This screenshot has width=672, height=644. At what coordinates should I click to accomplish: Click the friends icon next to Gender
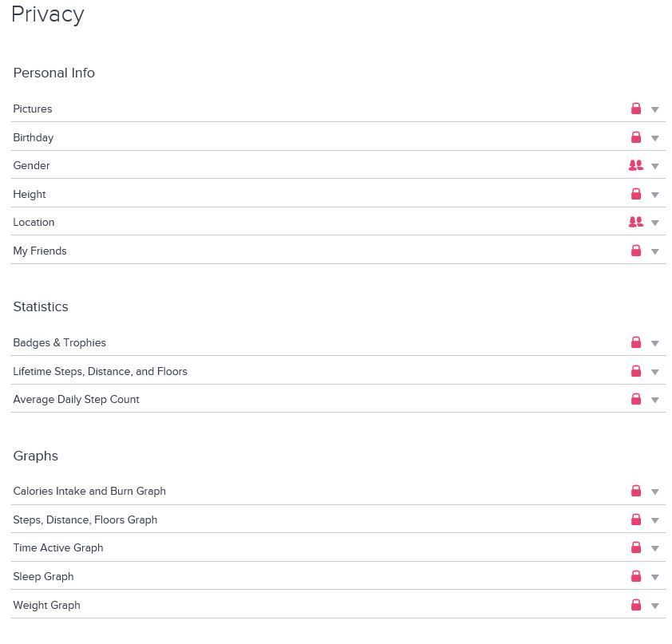[x=635, y=165]
